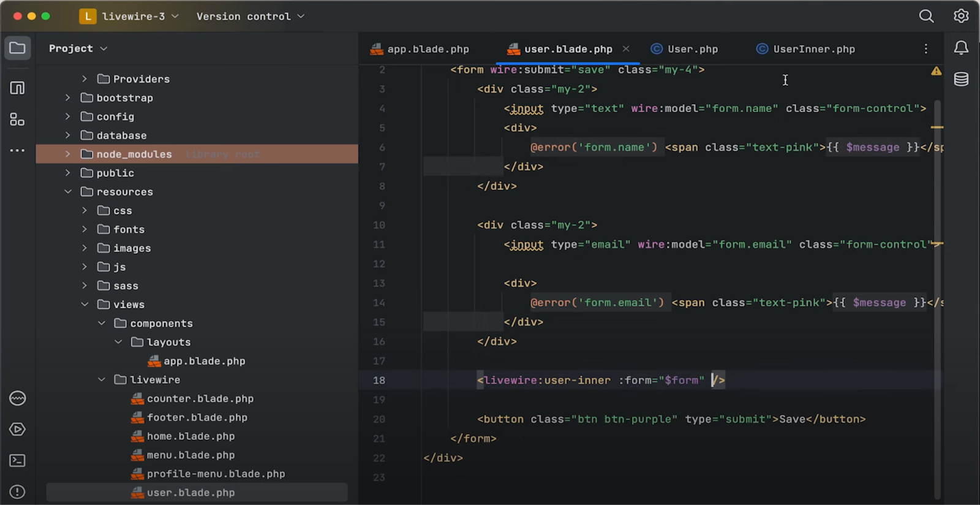This screenshot has height=505, width=980.
Task: Open the Notifications bell icon
Action: 961,48
